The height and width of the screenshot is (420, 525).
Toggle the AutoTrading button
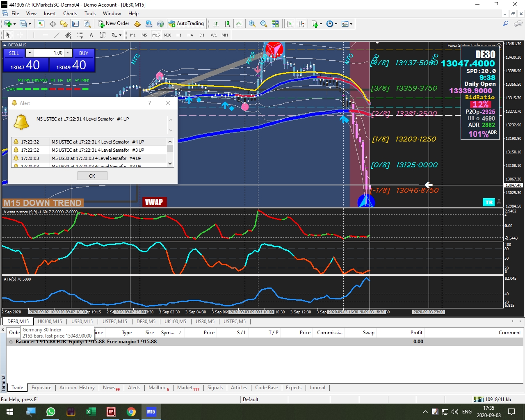pyautogui.click(x=187, y=24)
